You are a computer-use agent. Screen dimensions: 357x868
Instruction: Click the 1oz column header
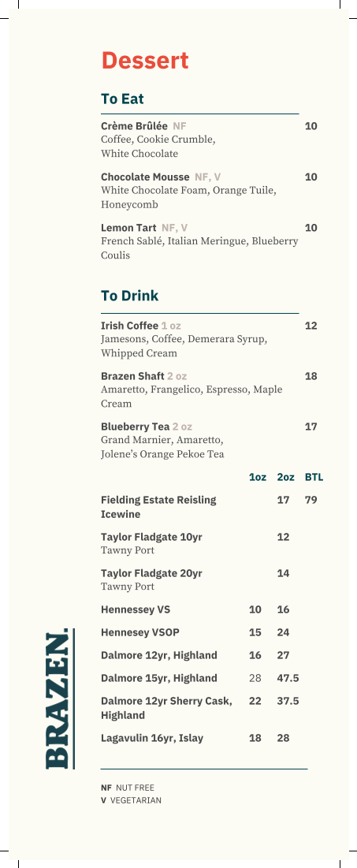258,477
